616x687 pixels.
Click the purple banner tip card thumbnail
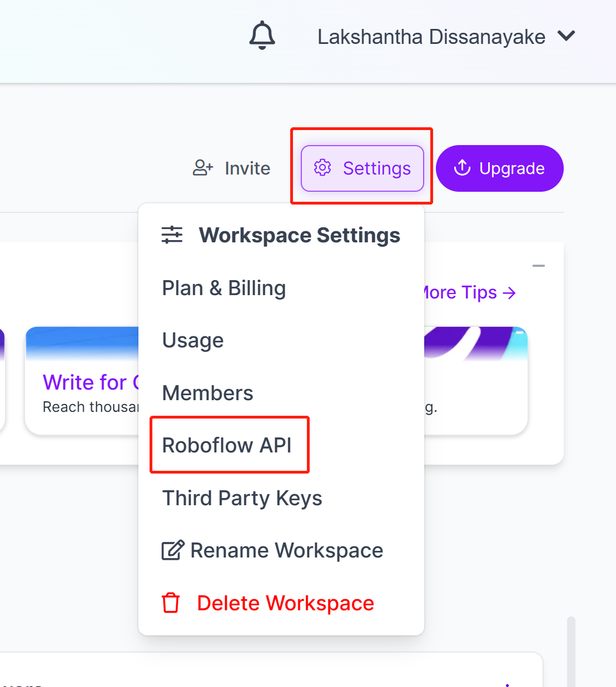tap(475, 343)
